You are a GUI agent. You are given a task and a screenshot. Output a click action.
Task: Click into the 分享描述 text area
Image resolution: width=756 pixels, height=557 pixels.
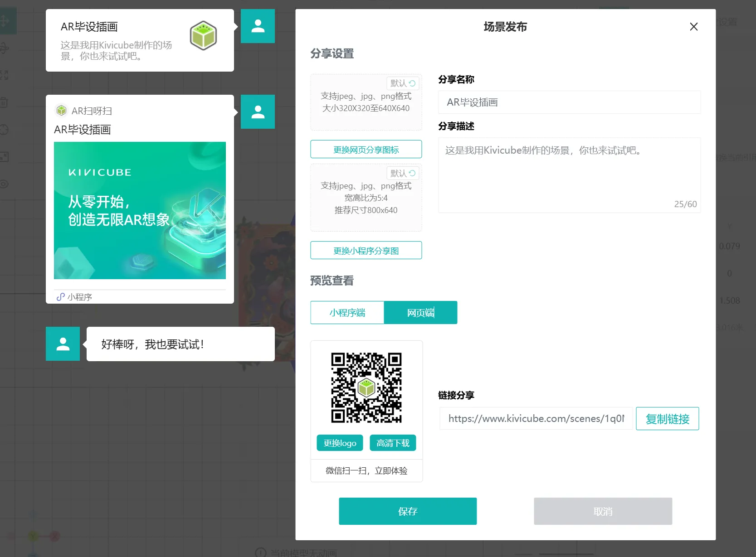click(569, 175)
